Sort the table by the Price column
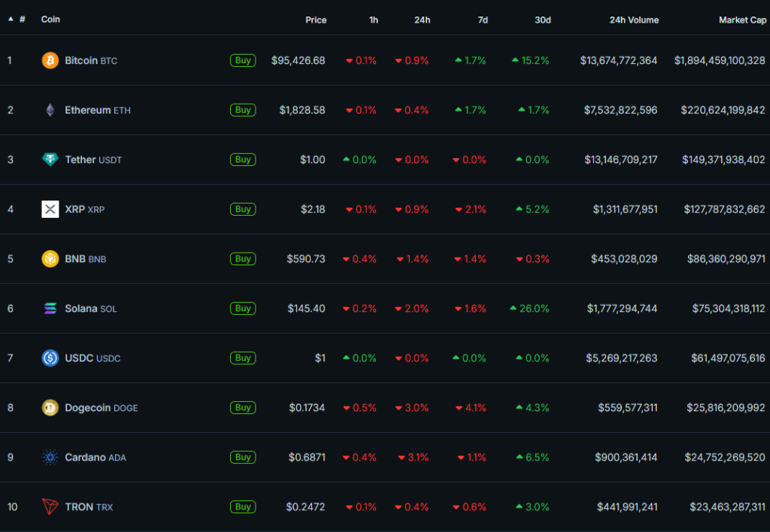 pos(316,20)
